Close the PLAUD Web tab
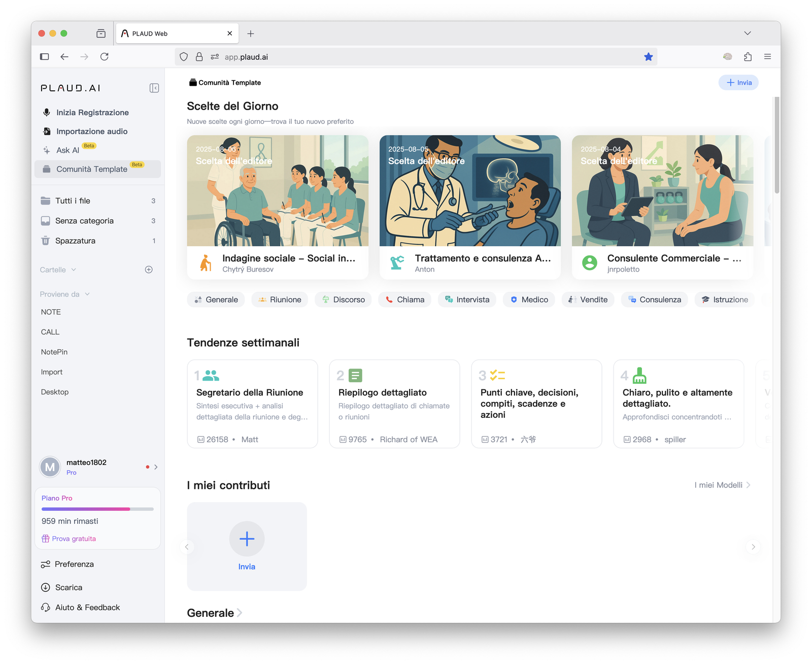812x664 pixels. tap(230, 34)
